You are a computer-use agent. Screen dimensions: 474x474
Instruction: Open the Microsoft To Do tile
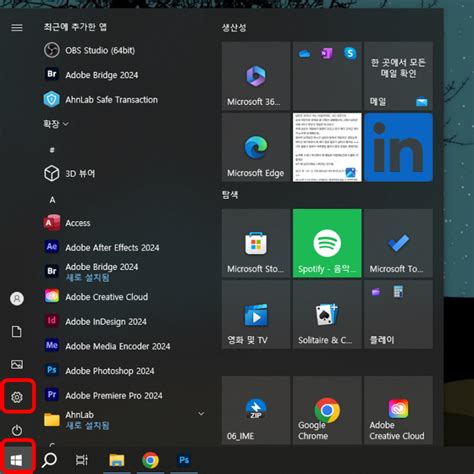coord(399,243)
